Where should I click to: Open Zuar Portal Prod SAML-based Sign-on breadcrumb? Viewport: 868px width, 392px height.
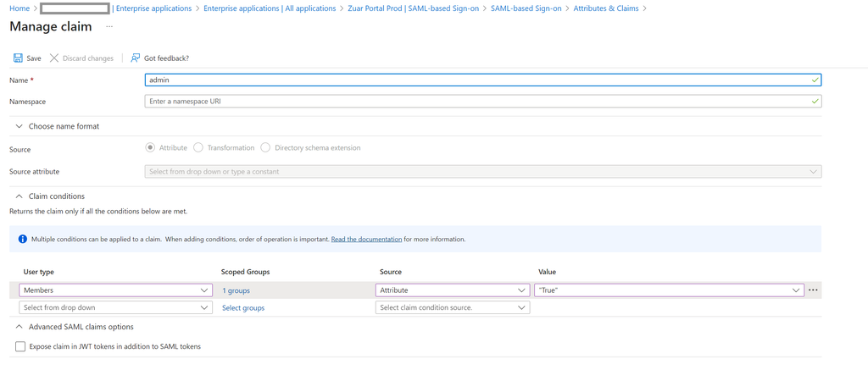coord(414,8)
